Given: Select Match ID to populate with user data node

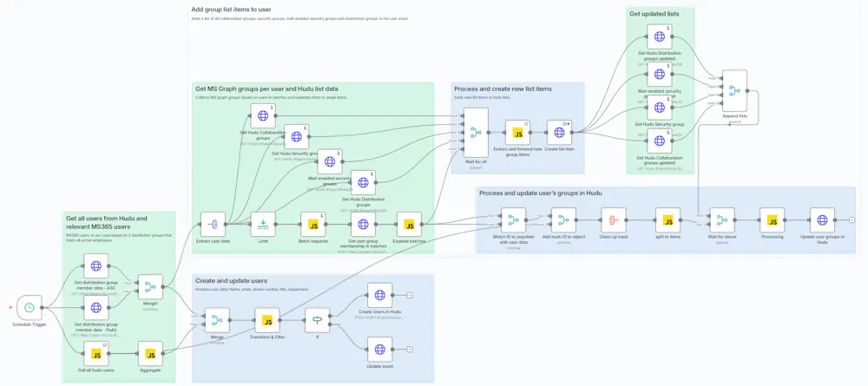Looking at the screenshot, I should (513, 220).
